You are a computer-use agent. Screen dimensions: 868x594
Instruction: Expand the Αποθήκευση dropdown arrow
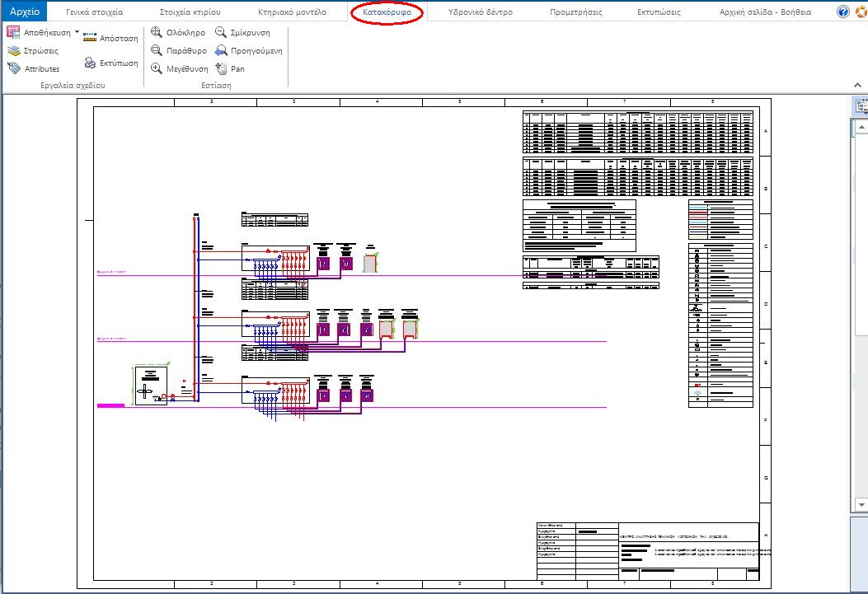point(77,31)
